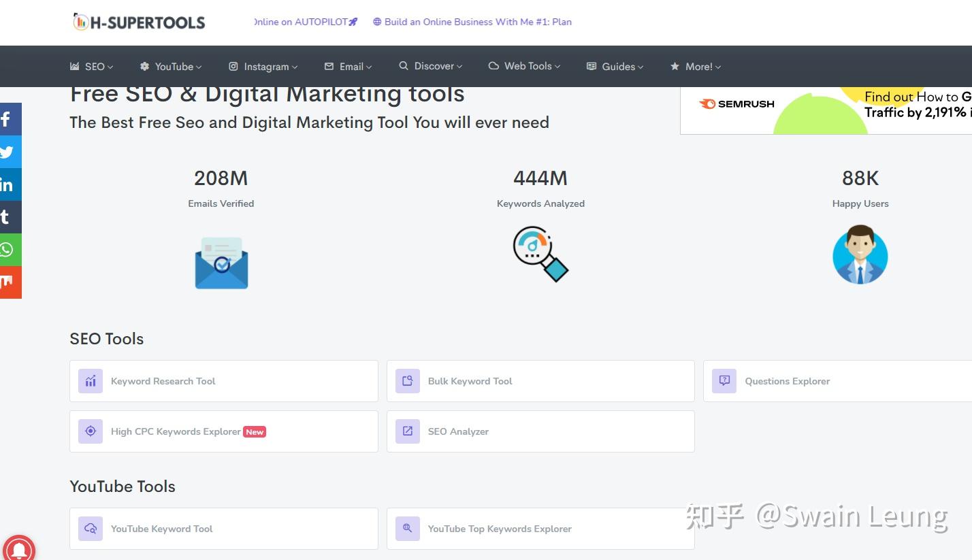The height and width of the screenshot is (560, 972).
Task: Open the Guides menu item
Action: coord(615,66)
